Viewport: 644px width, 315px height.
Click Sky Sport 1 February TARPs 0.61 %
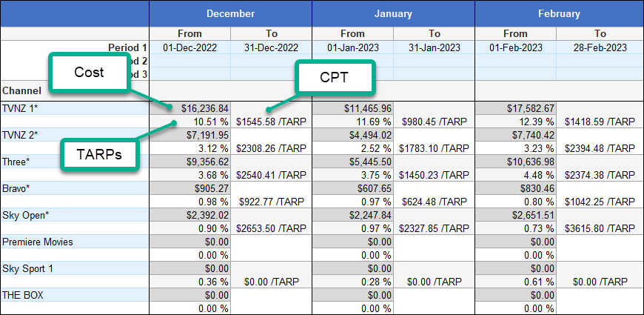coord(515,282)
